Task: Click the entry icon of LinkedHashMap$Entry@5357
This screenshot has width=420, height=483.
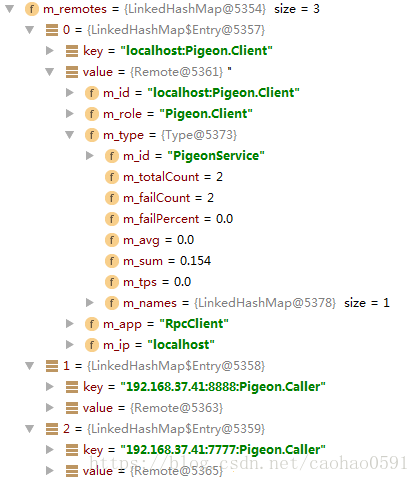Action: point(52,30)
